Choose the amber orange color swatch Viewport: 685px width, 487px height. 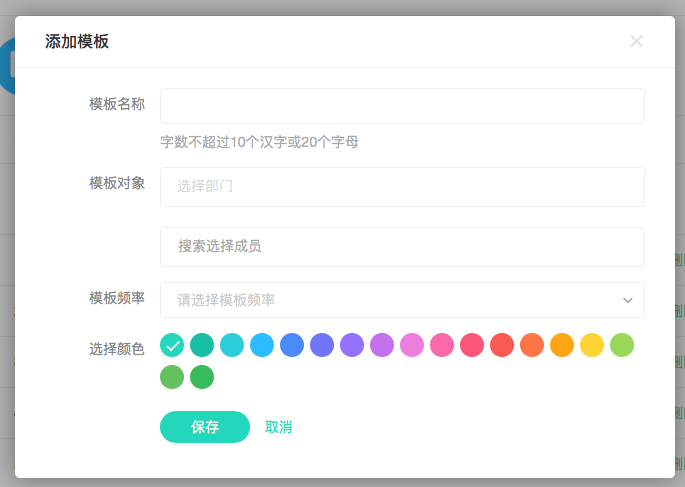[562, 346]
